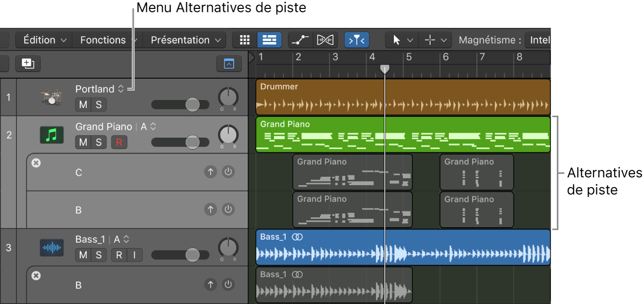
Task: Open Grand Piano track alternatives A menu
Action: tap(153, 127)
